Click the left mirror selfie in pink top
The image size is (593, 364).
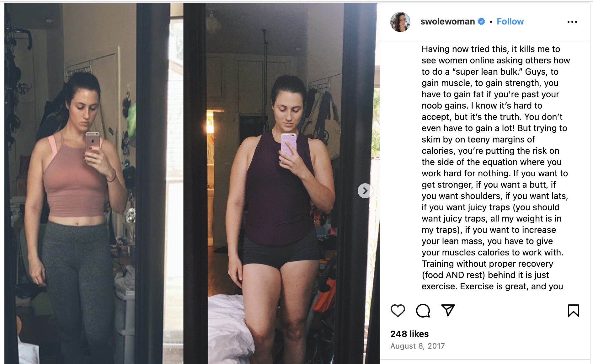coord(94,184)
